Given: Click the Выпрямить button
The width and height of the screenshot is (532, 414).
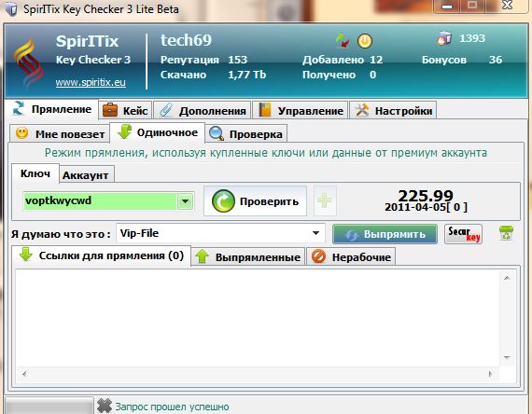Looking at the screenshot, I should (385, 234).
